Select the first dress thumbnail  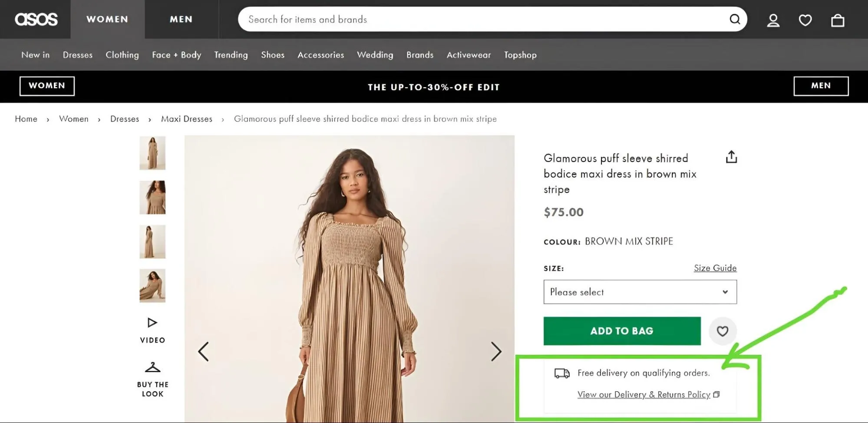click(152, 153)
